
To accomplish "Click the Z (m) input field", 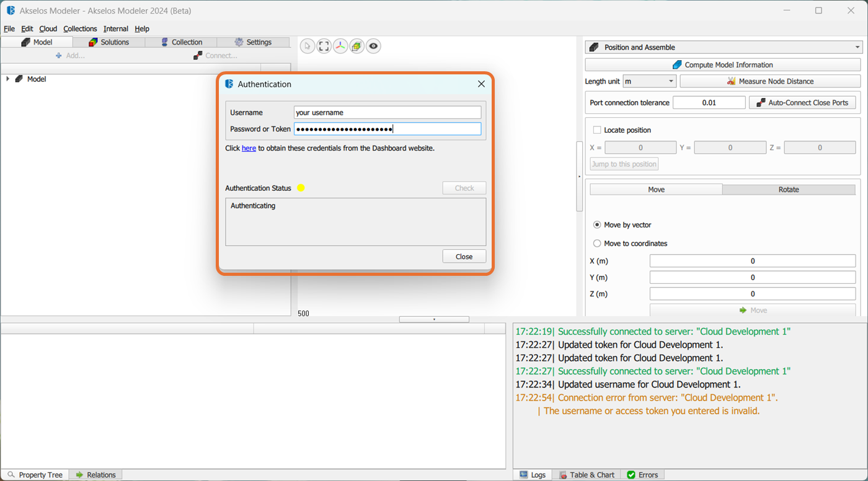I will coord(753,294).
